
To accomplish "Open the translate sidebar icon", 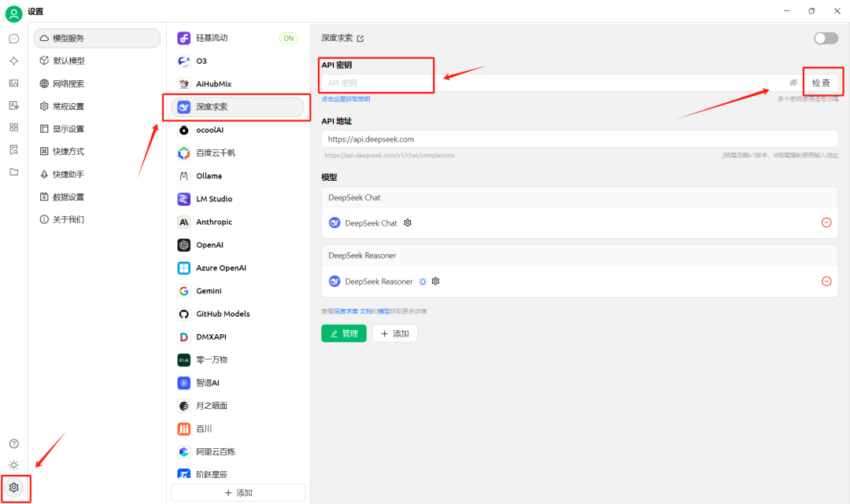I will [14, 105].
